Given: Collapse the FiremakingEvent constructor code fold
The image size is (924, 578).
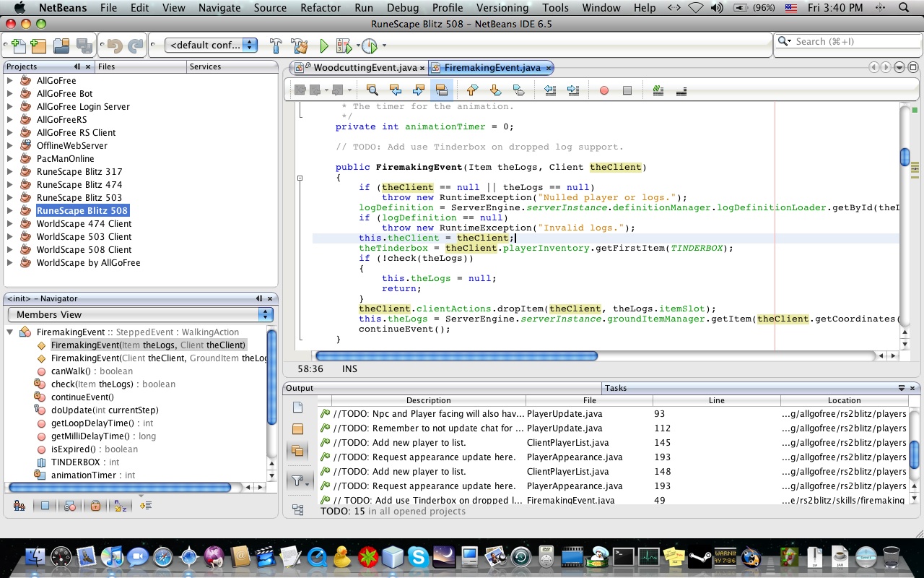Looking at the screenshot, I should pos(300,178).
